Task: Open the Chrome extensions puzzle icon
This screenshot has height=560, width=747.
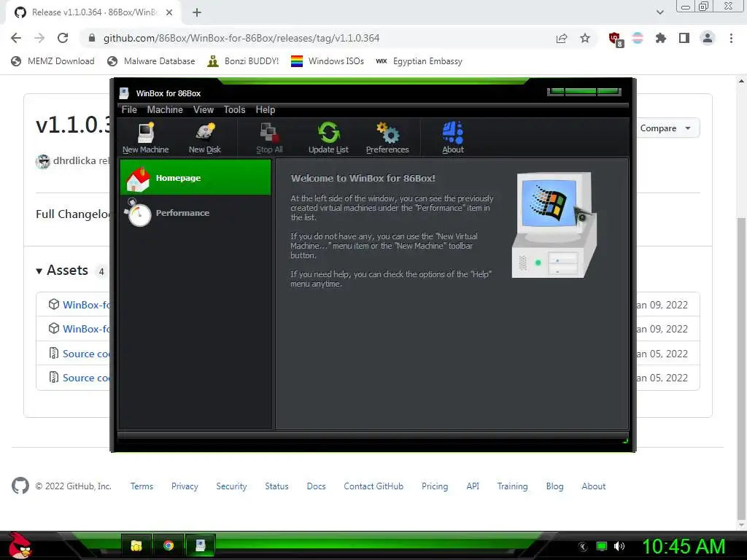Action: point(661,38)
